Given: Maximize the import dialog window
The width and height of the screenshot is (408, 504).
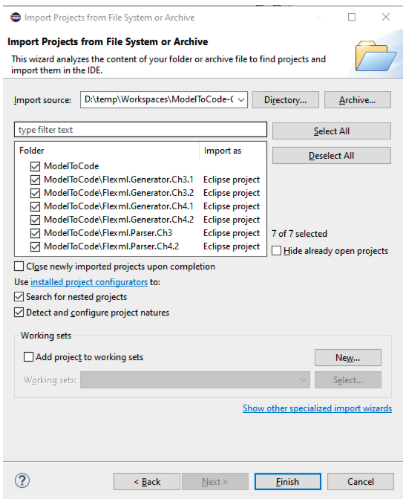Looking at the screenshot, I should point(352,17).
